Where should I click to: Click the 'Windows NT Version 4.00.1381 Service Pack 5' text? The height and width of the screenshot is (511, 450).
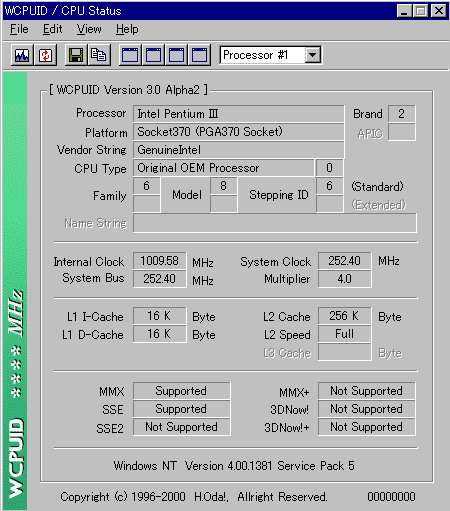click(x=234, y=466)
